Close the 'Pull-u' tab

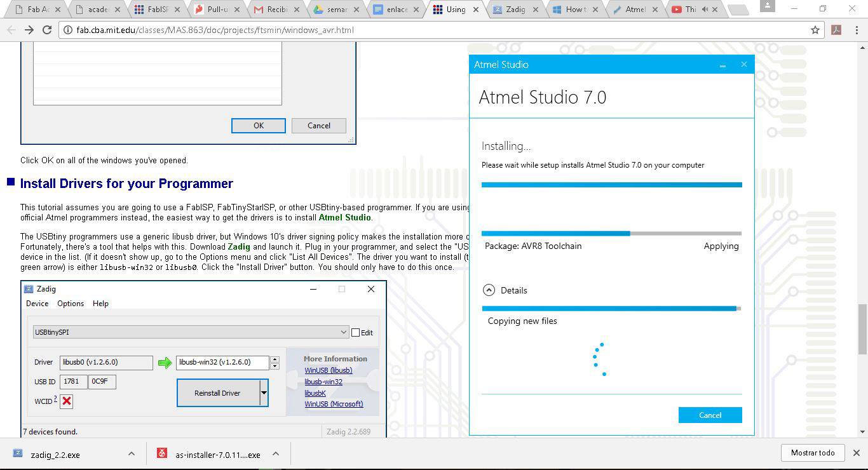(238, 10)
